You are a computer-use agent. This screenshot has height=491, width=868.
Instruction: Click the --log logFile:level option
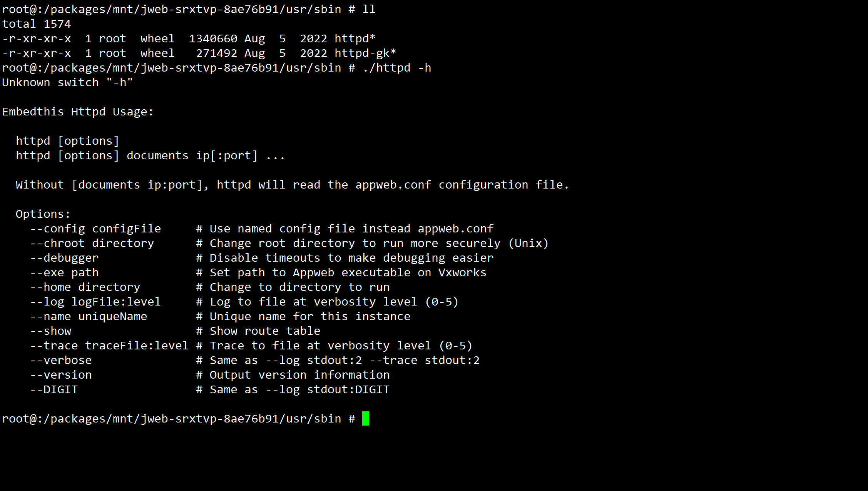click(95, 302)
